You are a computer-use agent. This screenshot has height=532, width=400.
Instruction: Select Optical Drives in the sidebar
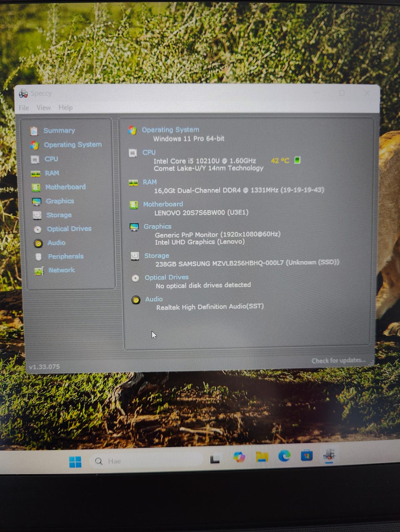coord(69,229)
